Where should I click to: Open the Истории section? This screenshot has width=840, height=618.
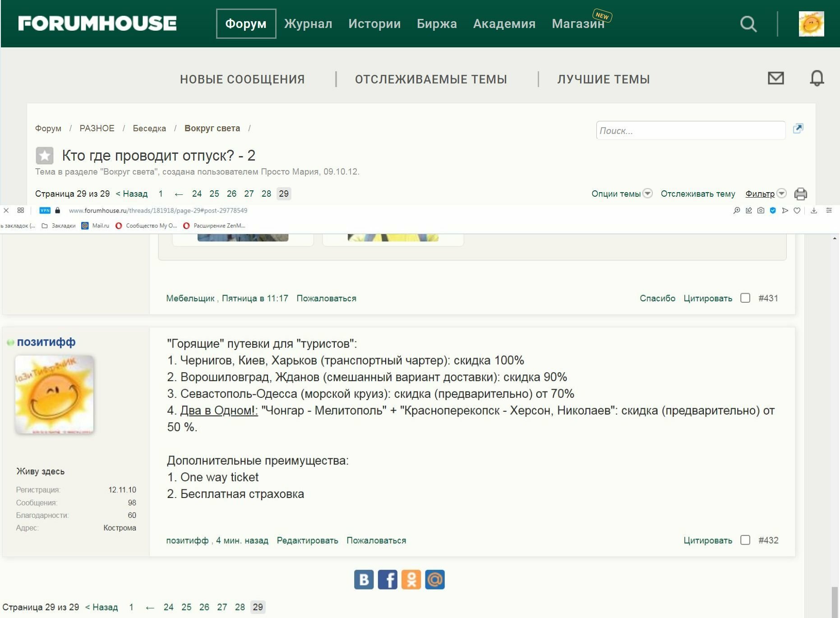coord(374,23)
